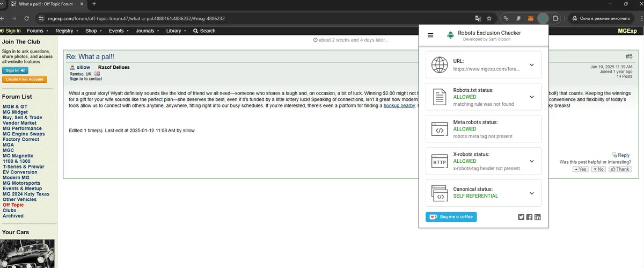Click the Reply icon link on the post
Viewport: 644px width, 268px height.
pos(620,155)
